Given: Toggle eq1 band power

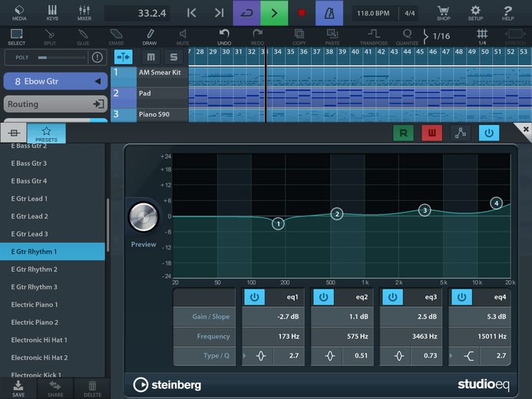Looking at the screenshot, I should (x=254, y=297).
